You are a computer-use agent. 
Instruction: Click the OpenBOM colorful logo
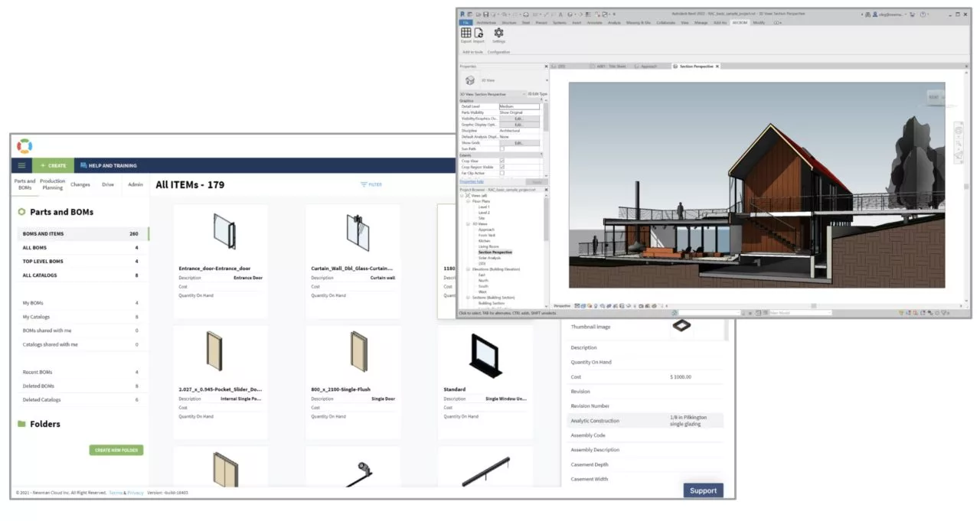coord(24,145)
